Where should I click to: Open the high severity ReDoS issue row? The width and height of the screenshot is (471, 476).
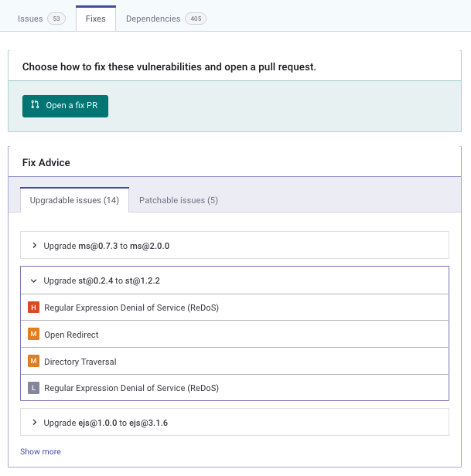coord(234,308)
